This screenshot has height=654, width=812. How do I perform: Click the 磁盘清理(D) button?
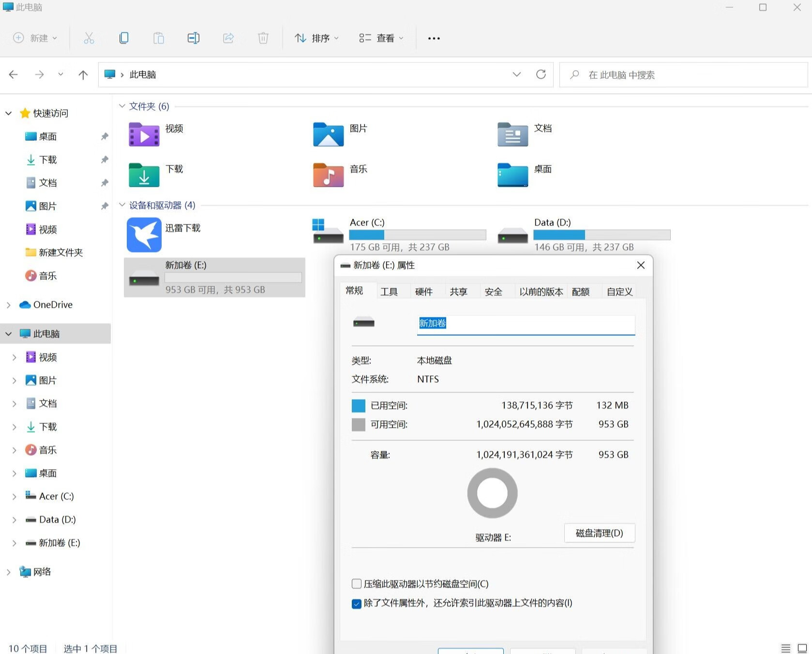pos(599,533)
